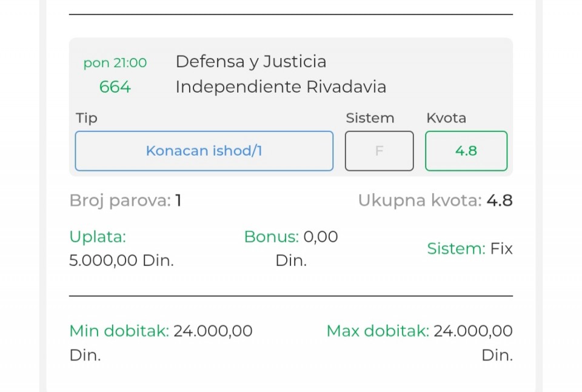Select the 4.8 odds box
The height and width of the screenshot is (392, 582).
(466, 151)
